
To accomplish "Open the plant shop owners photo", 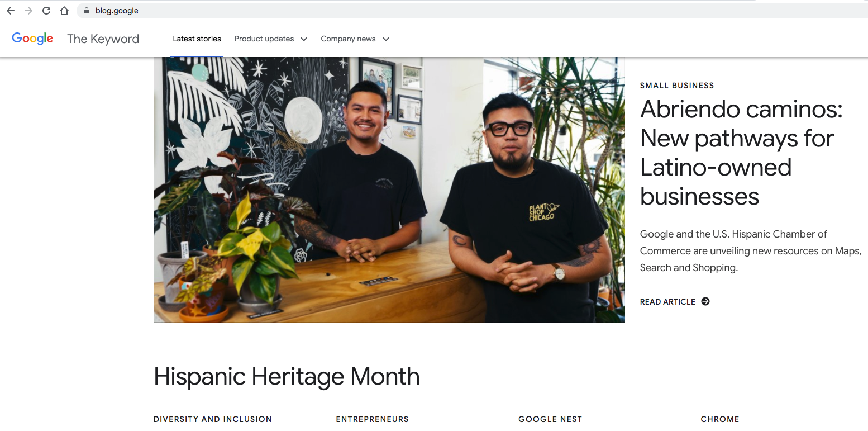I will click(x=389, y=190).
